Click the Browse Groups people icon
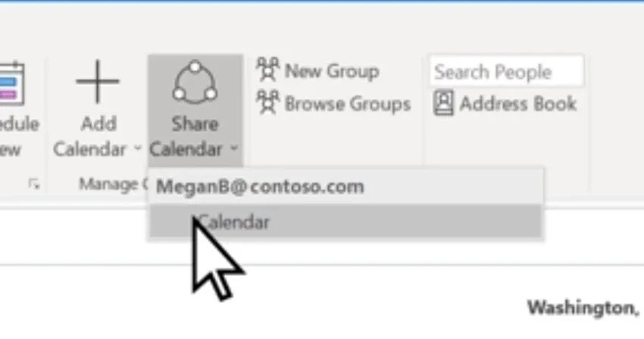The image size is (644, 339). pyautogui.click(x=267, y=102)
